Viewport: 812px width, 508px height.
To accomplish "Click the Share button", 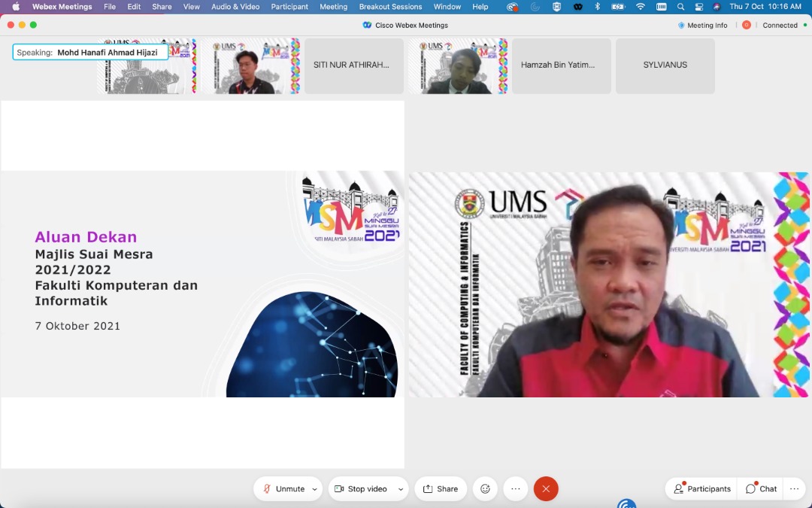I will click(441, 488).
